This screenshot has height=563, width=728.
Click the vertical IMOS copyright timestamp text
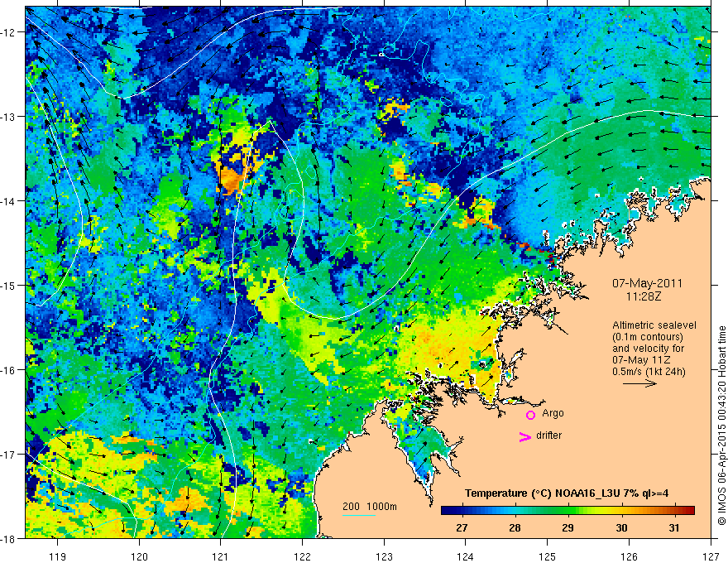tap(722, 426)
